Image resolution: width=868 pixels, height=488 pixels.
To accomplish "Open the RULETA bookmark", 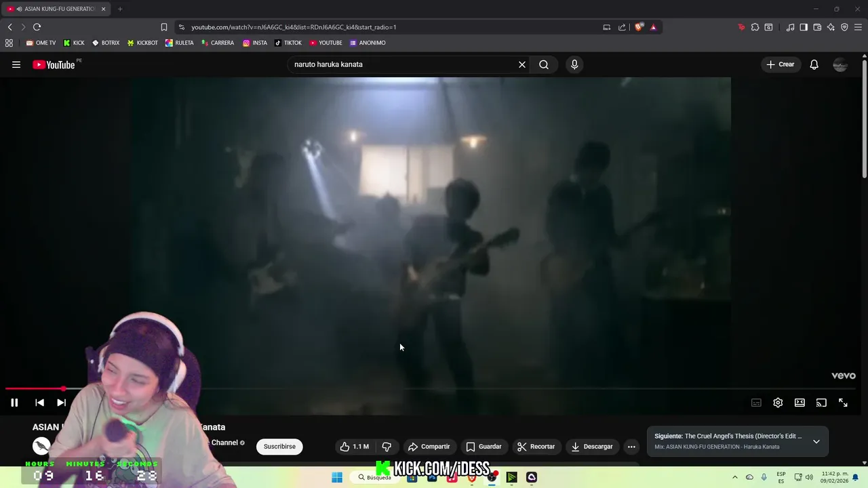I will pos(180,43).
